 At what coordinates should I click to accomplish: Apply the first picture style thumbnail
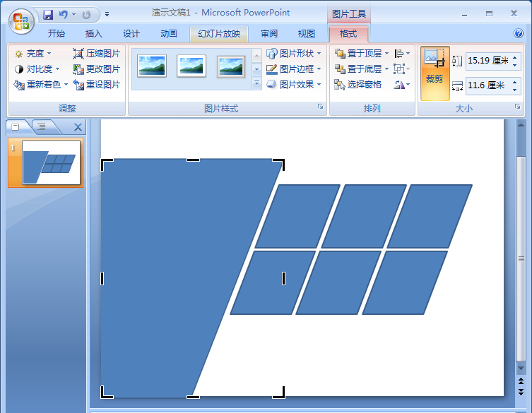152,66
